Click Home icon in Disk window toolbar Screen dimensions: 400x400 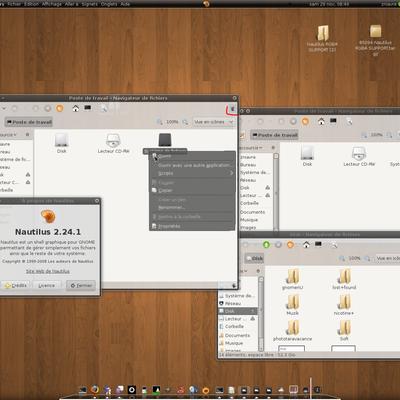coord(306,245)
